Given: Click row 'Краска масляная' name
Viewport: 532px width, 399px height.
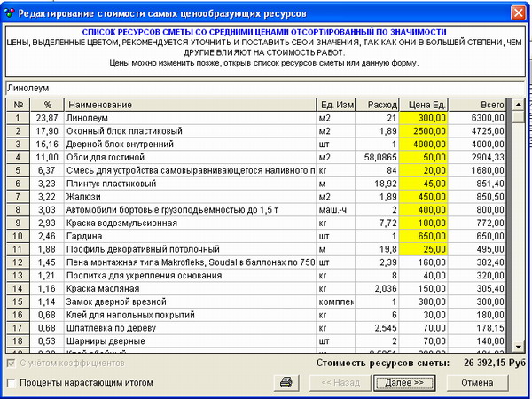Looking at the screenshot, I should point(191,289).
